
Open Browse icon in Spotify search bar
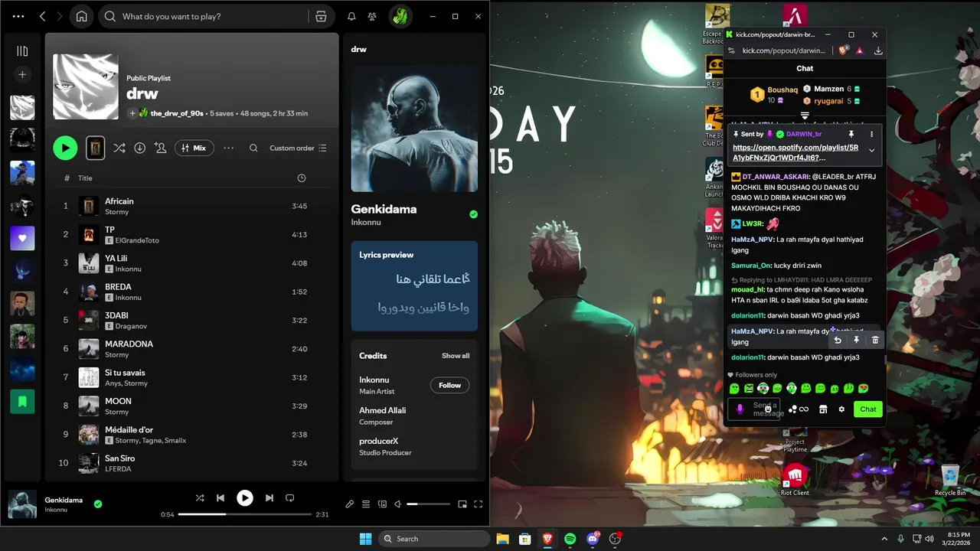pyautogui.click(x=321, y=16)
